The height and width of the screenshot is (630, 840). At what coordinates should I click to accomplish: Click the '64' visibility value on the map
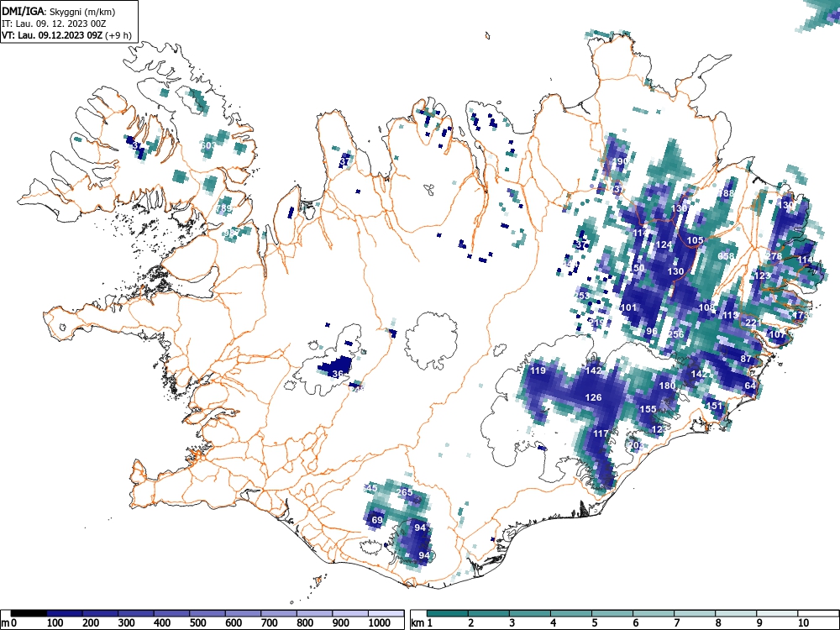click(x=750, y=386)
